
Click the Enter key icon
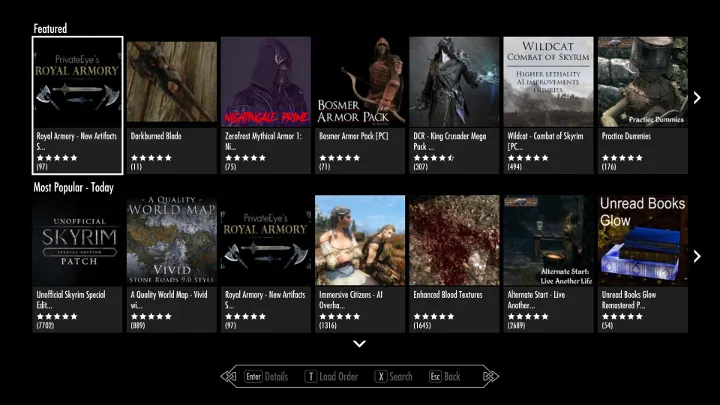[x=253, y=377]
